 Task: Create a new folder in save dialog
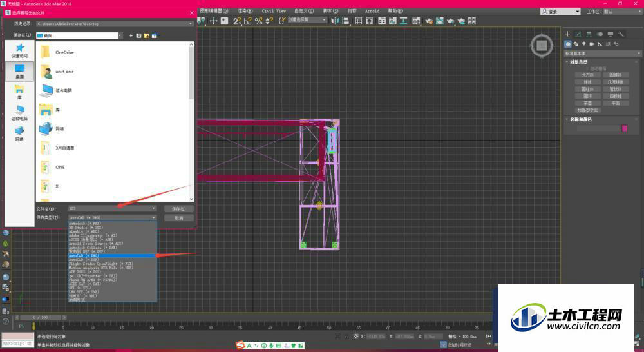coord(147,35)
